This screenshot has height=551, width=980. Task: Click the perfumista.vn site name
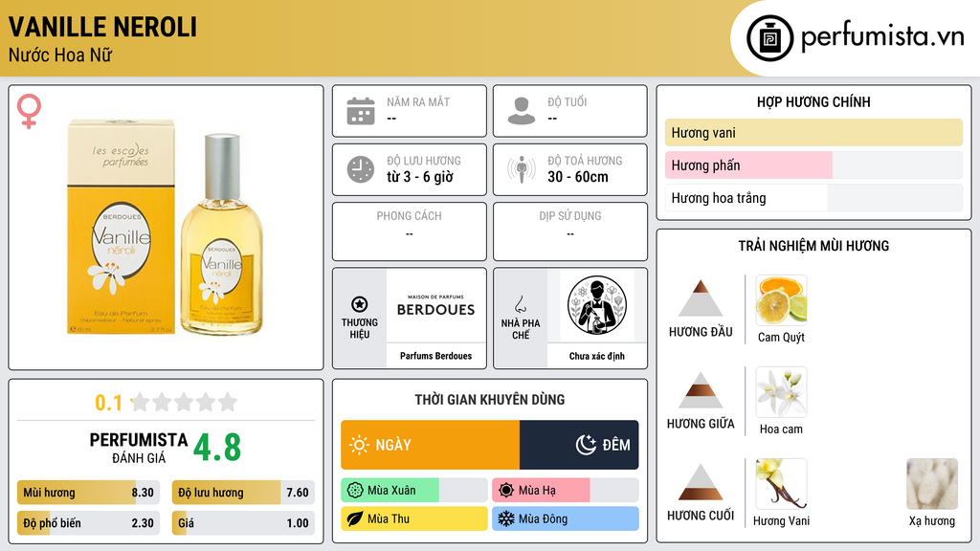click(x=882, y=37)
